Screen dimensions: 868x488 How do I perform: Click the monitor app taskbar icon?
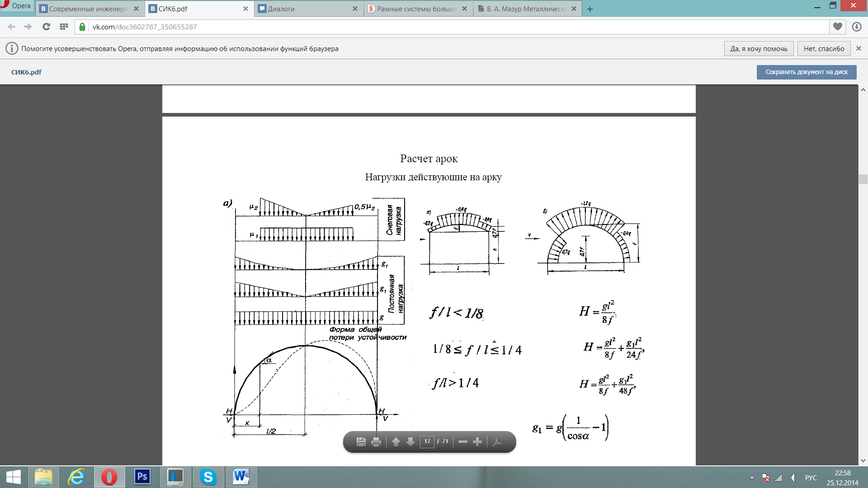(175, 477)
